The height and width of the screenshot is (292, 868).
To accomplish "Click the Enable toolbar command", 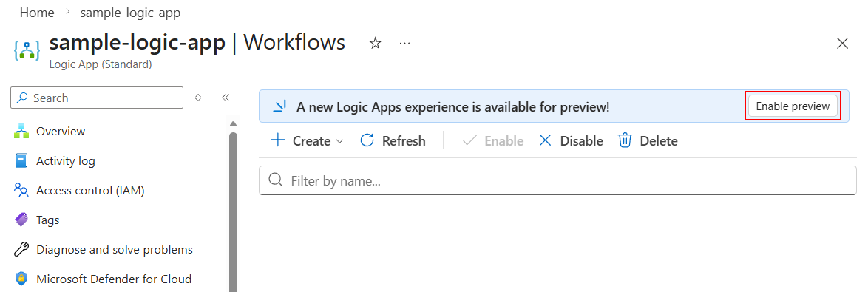I will pyautogui.click(x=492, y=141).
